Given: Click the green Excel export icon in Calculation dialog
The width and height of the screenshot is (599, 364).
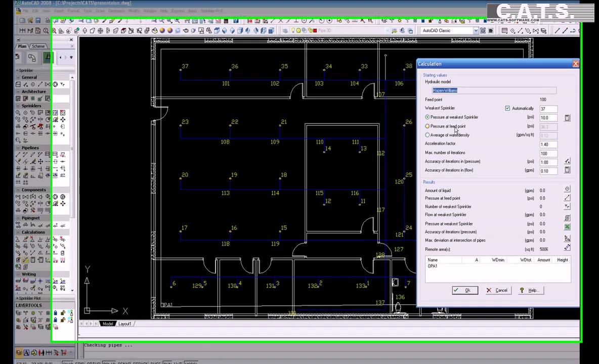Looking at the screenshot, I should click(x=567, y=226).
